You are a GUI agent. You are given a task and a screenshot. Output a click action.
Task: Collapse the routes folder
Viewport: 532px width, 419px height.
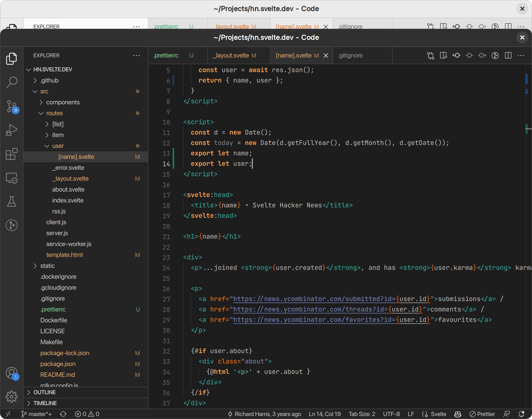pyautogui.click(x=54, y=113)
